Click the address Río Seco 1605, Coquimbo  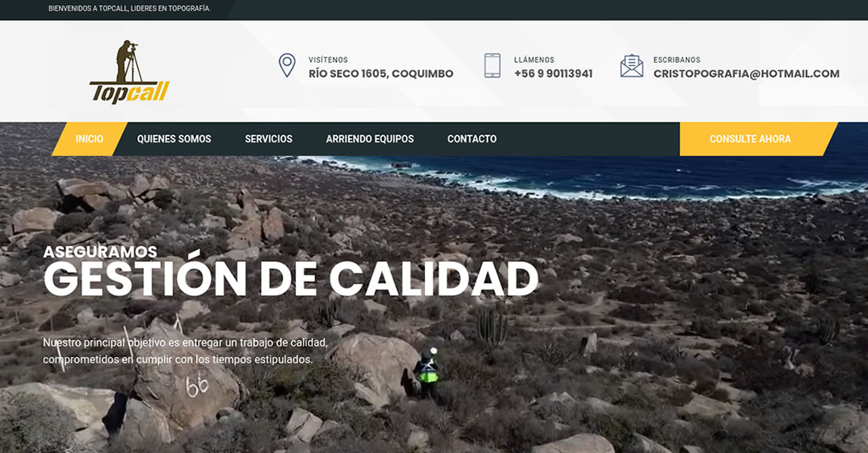(381, 74)
